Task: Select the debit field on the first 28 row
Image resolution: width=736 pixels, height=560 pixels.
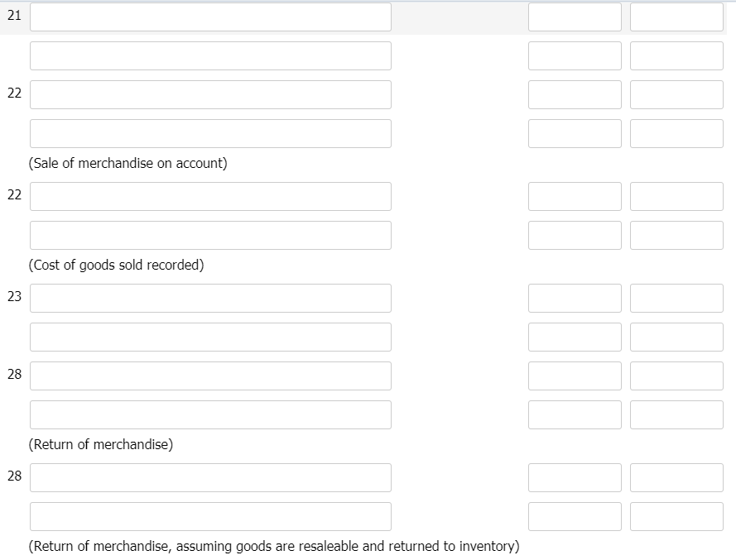Action: (575, 376)
